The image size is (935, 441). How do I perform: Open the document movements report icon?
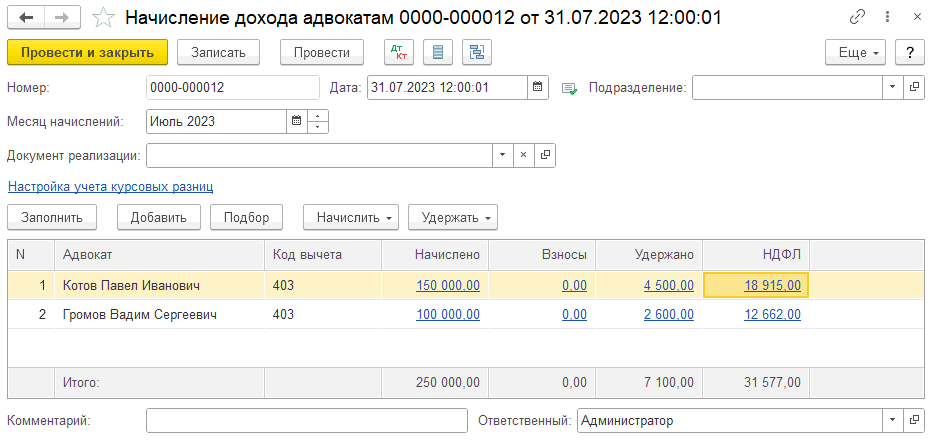pos(438,53)
